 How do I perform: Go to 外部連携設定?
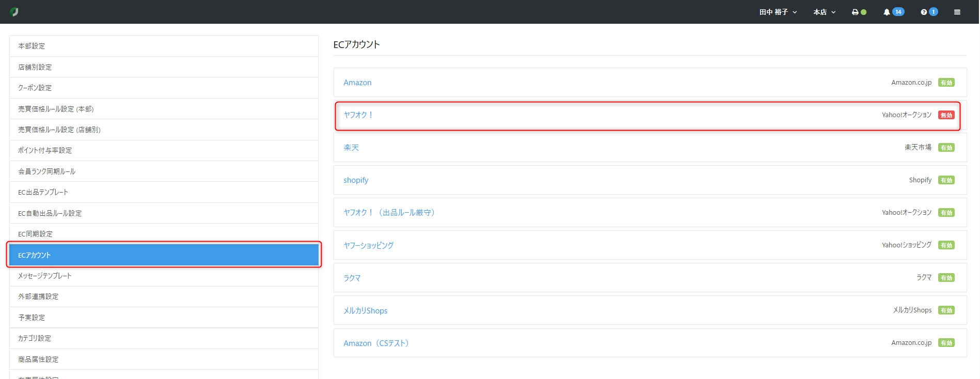pyautogui.click(x=164, y=296)
